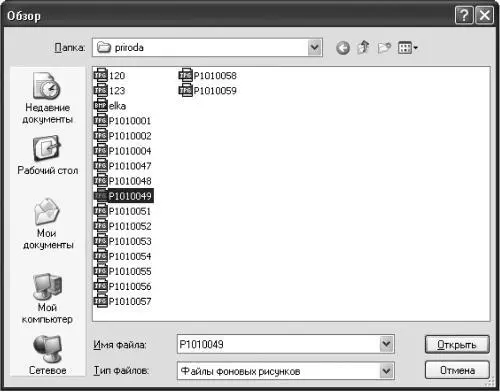Open Сетевое in sidebar
Image resolution: width=500 pixels, height=392 pixels.
click(x=47, y=355)
